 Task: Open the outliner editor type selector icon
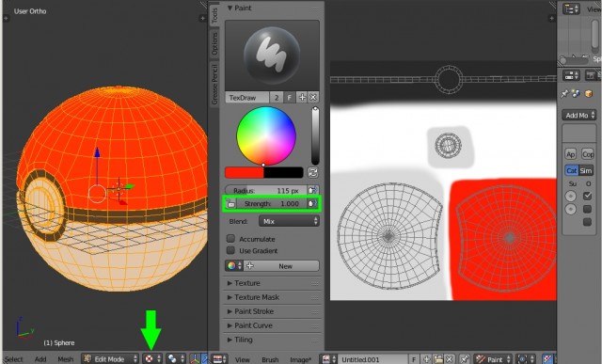[x=571, y=8]
